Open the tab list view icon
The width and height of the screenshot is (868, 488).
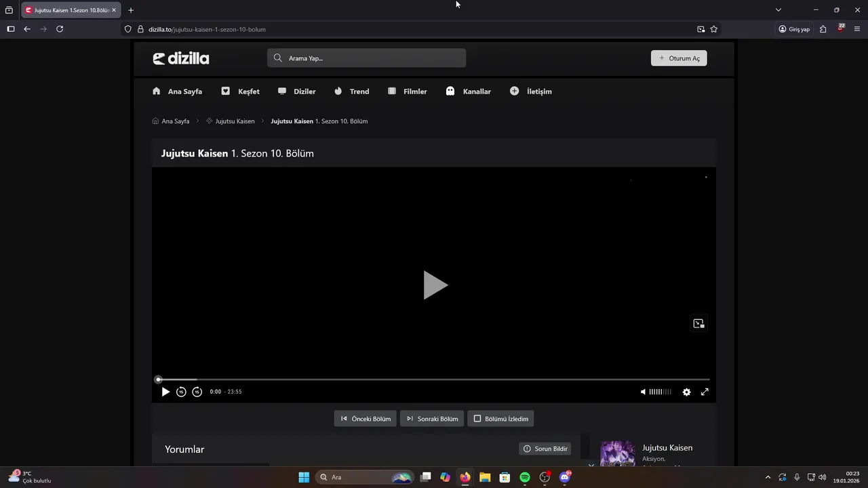pos(9,10)
